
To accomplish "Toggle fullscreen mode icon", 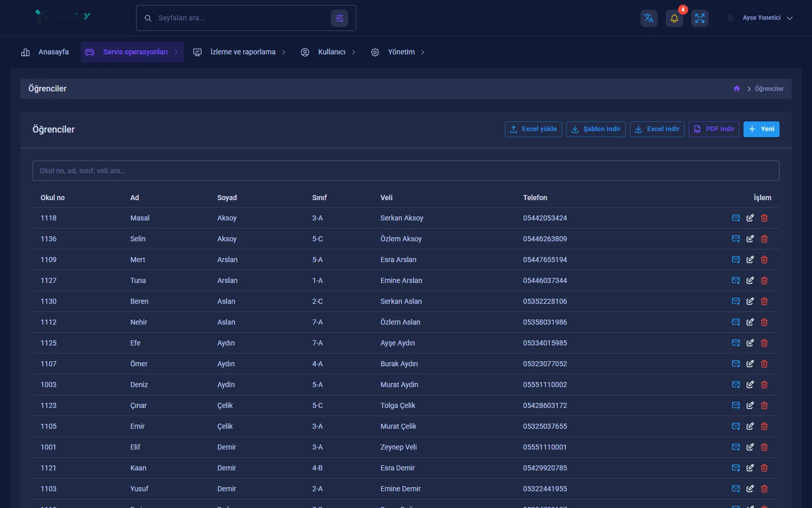I will tap(700, 18).
